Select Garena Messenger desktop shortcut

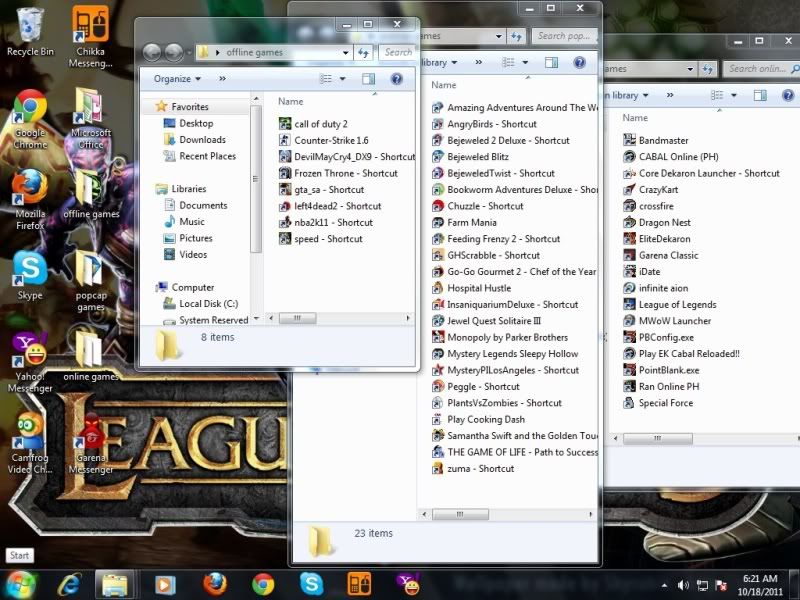(90, 444)
